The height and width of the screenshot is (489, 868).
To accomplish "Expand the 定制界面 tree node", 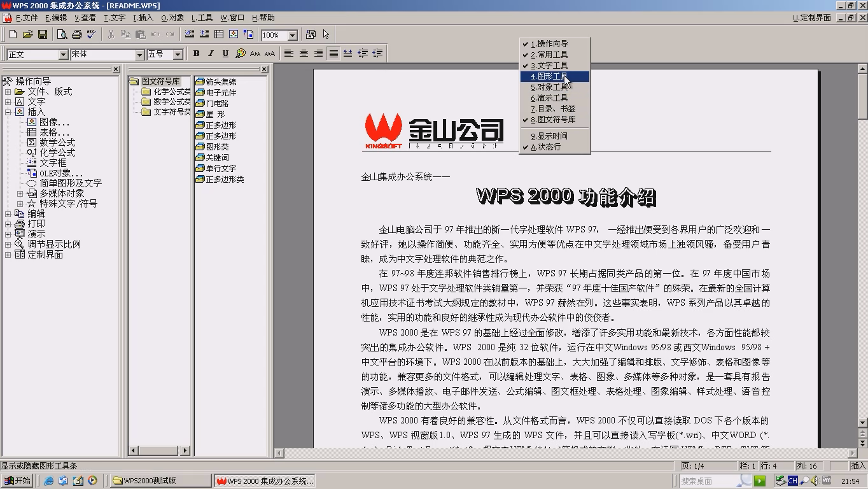I will click(x=8, y=255).
